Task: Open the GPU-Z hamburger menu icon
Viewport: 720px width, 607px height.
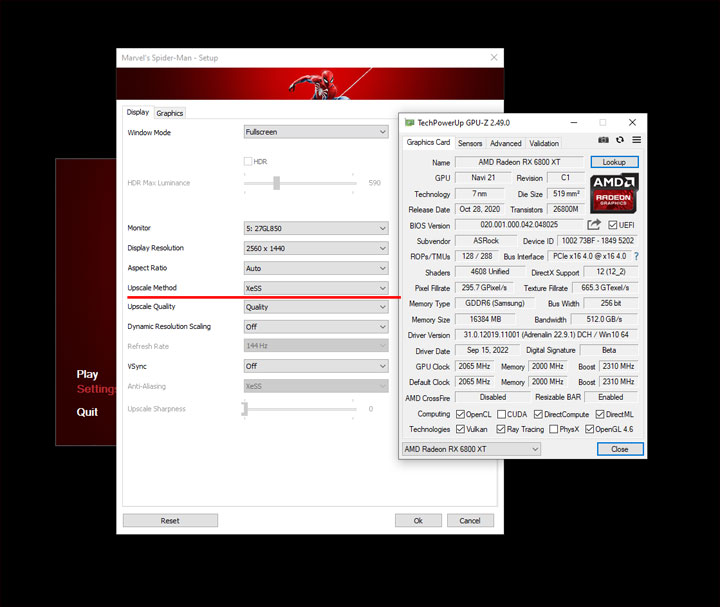Action: coord(636,140)
